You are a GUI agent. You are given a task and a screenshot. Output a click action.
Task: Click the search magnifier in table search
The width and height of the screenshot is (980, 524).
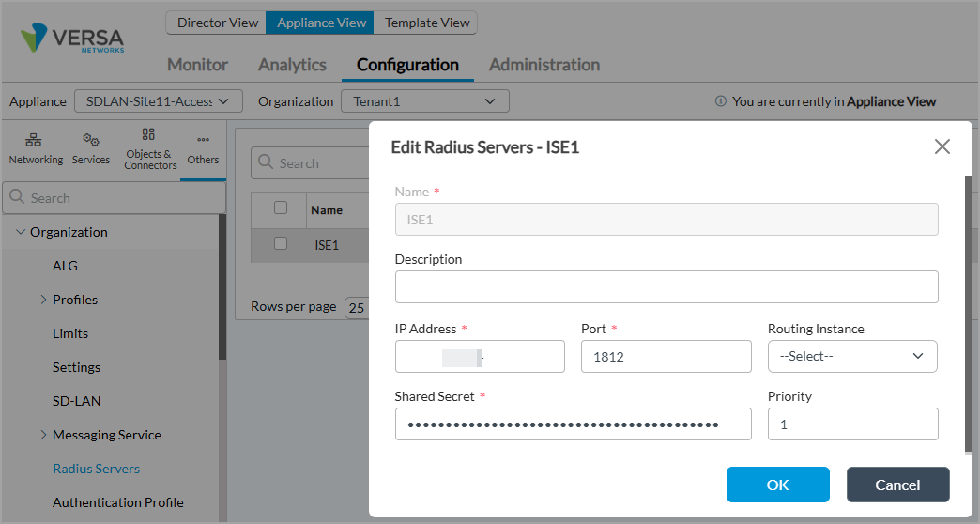(266, 163)
